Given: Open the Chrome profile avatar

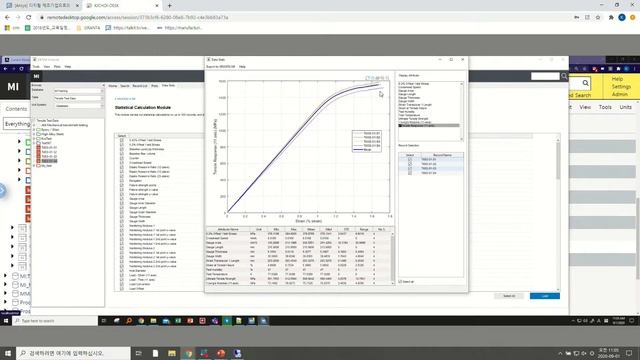Looking at the screenshot, I should click(x=622, y=18).
